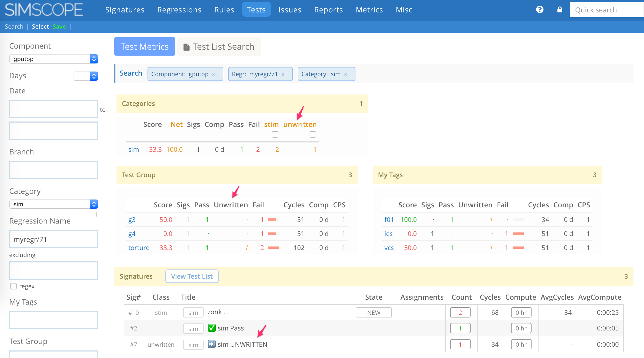Open the Rules menu
Viewport: 644px width, 358px height.
tap(224, 10)
